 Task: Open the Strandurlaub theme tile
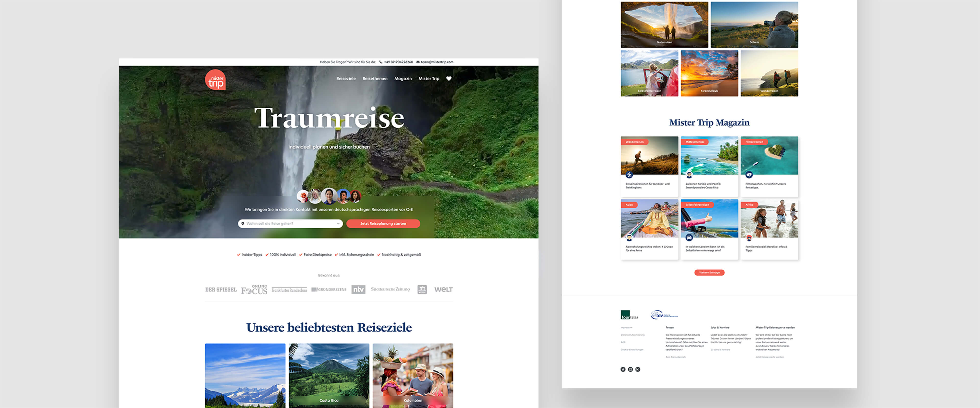click(709, 73)
